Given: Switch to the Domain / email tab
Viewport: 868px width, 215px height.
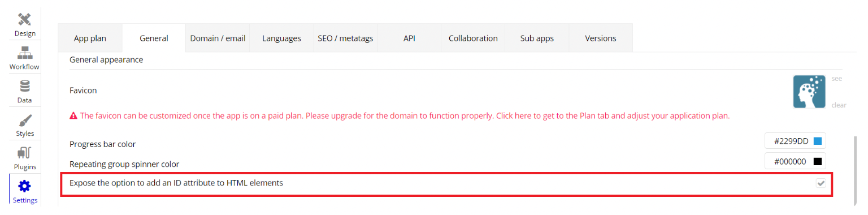Looking at the screenshot, I should (218, 38).
